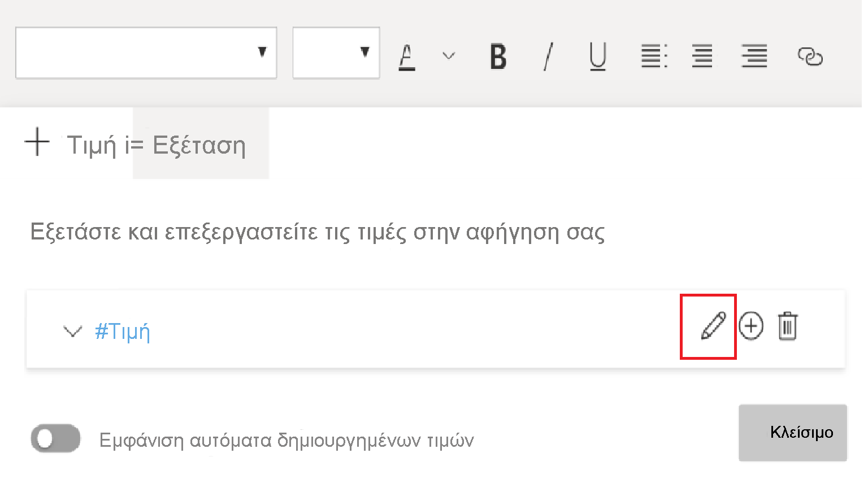Image resolution: width=868 pixels, height=488 pixels.
Task: Open the font size dropdown
Action: pos(336,53)
